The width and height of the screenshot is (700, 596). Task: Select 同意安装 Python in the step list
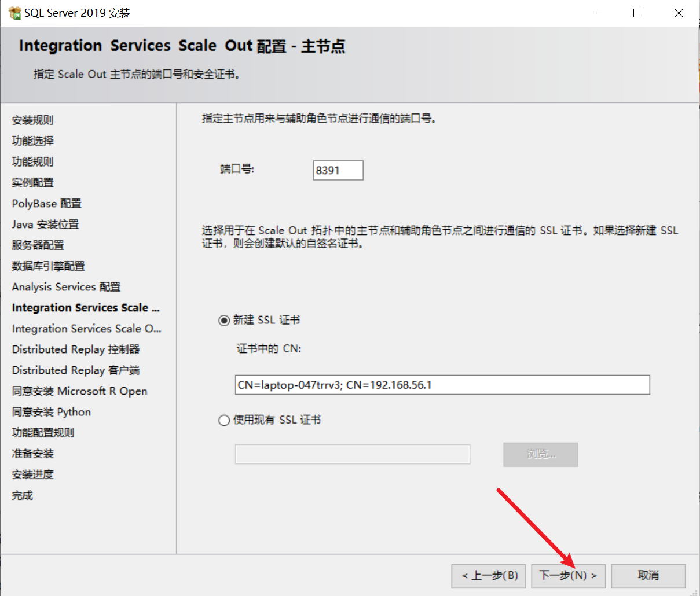tap(51, 412)
